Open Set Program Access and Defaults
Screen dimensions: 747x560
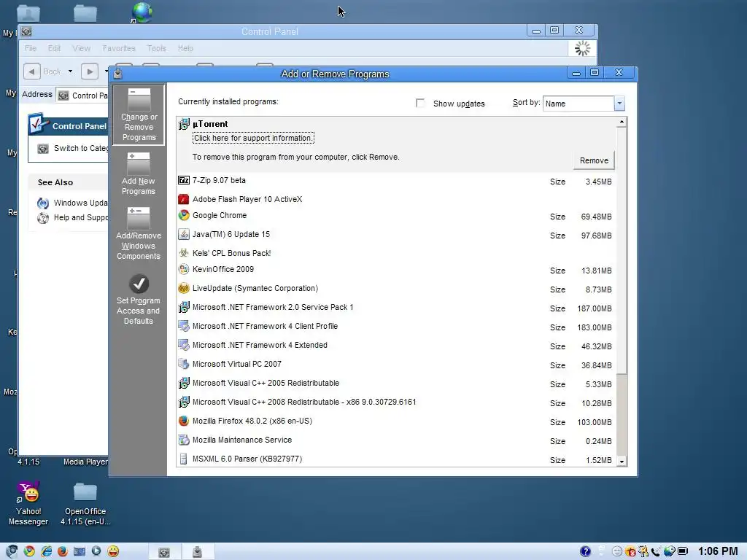(139, 300)
